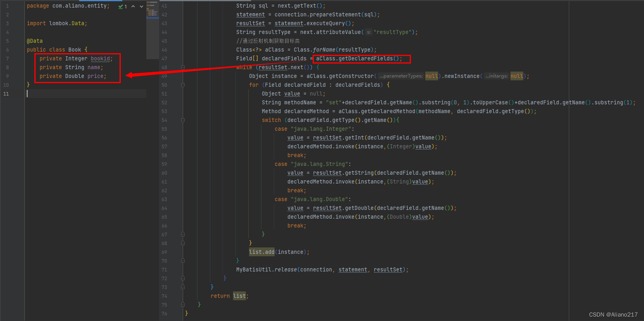Click fold end marker at line 68
Viewport: 644px width, 321px height.
pos(183,243)
